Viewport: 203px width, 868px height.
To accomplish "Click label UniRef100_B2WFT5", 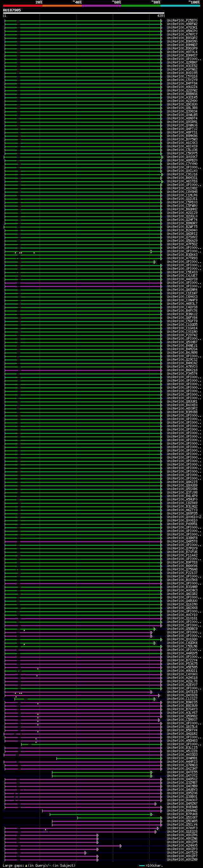I will click(x=182, y=227).
